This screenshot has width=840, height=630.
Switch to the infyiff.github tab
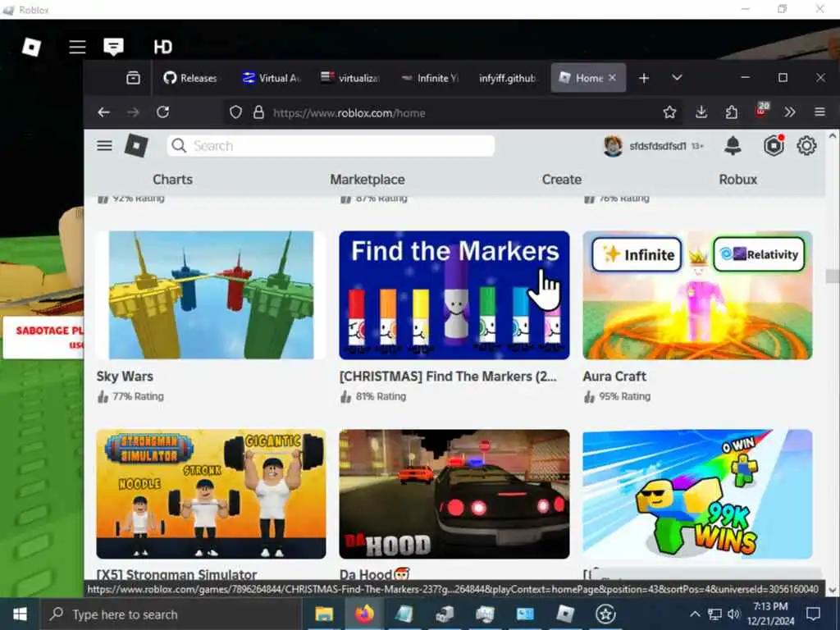click(507, 78)
